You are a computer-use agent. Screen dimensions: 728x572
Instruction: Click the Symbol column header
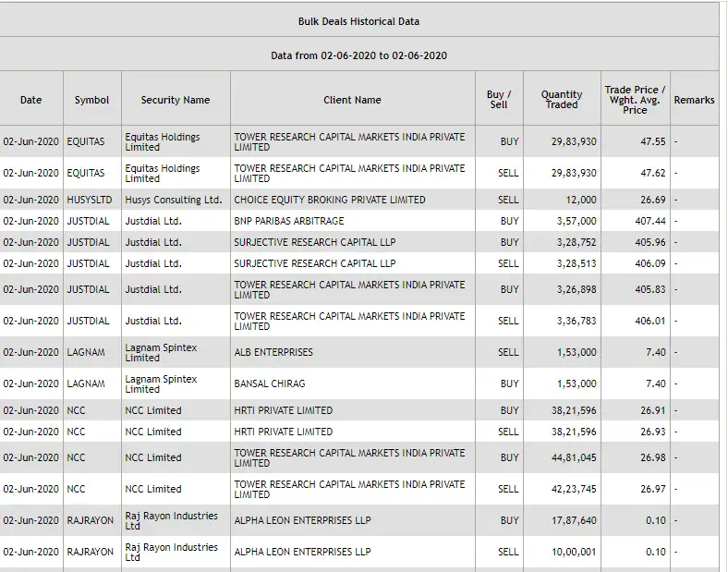tap(91, 100)
